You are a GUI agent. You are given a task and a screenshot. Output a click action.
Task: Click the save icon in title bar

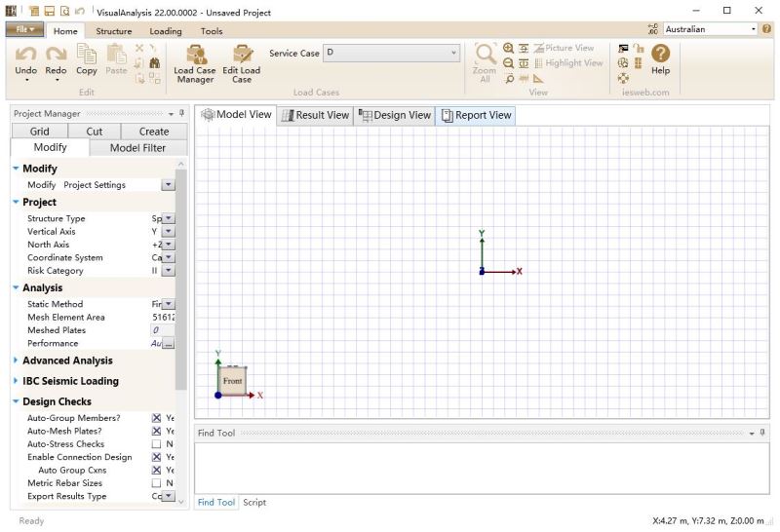pyautogui.click(x=50, y=11)
